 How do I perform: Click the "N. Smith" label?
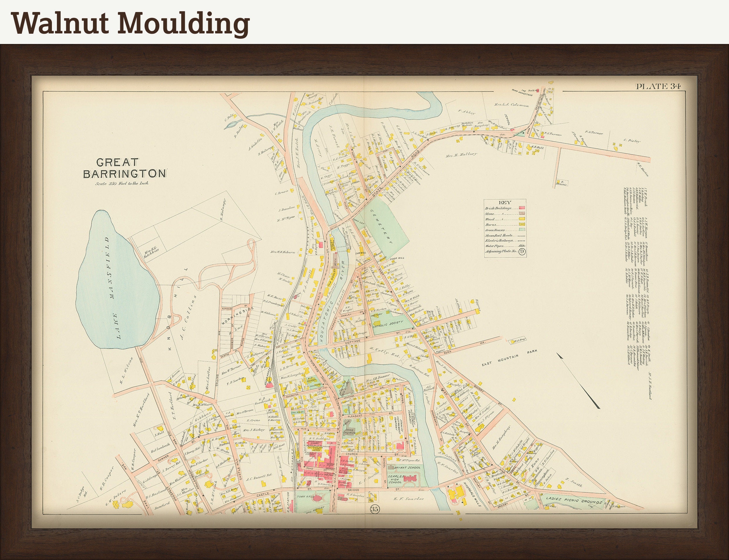pos(573,482)
